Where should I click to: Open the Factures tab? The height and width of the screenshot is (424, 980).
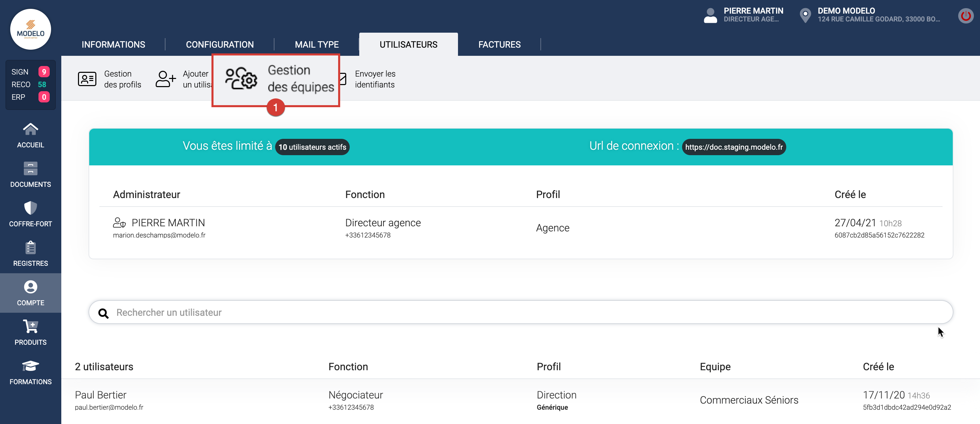click(x=499, y=45)
